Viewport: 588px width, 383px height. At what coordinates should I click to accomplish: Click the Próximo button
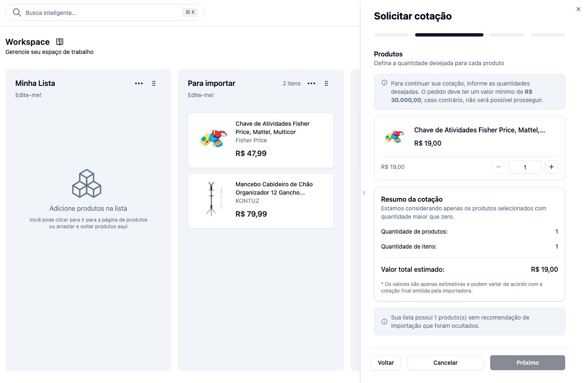pyautogui.click(x=527, y=363)
